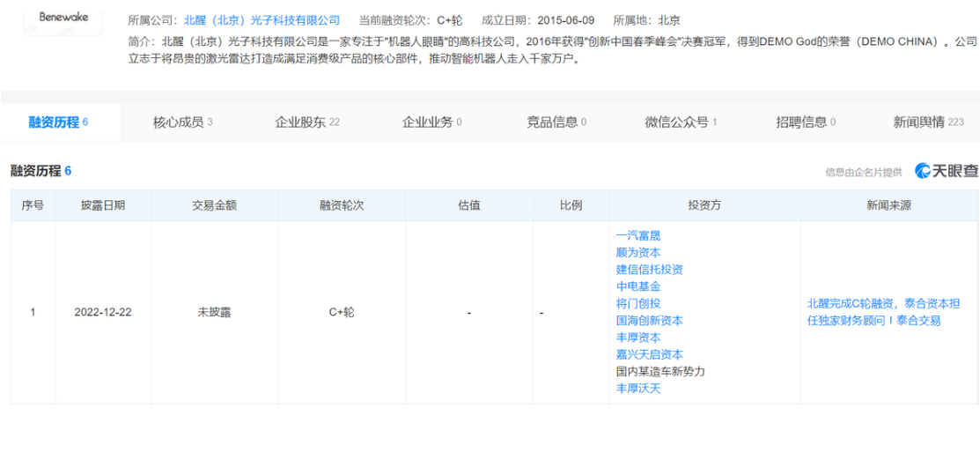Image resolution: width=980 pixels, height=453 pixels.
Task: Open investor link 国海创新资本
Action: (650, 320)
